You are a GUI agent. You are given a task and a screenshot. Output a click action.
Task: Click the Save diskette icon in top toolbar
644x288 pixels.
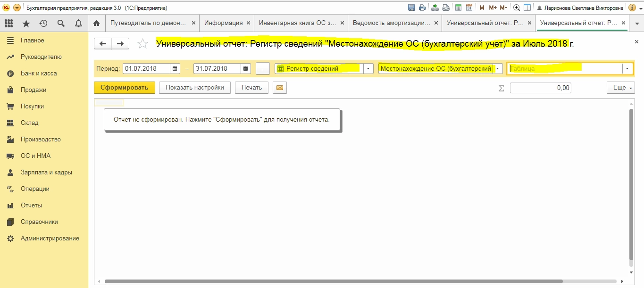tap(411, 8)
